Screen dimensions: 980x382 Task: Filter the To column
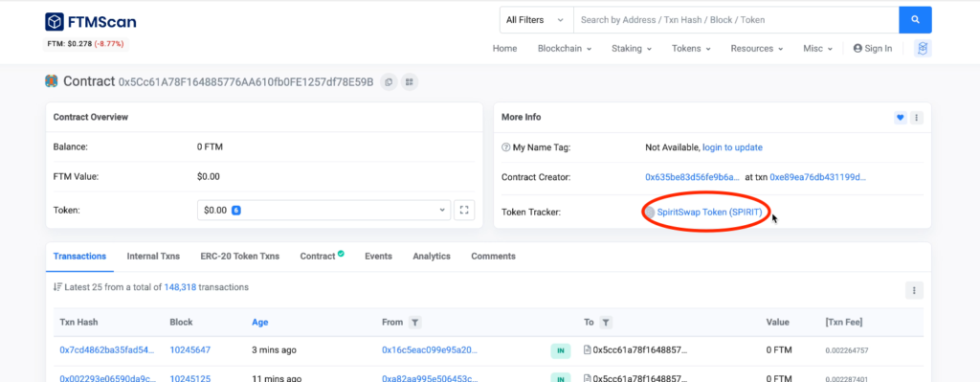(x=606, y=323)
